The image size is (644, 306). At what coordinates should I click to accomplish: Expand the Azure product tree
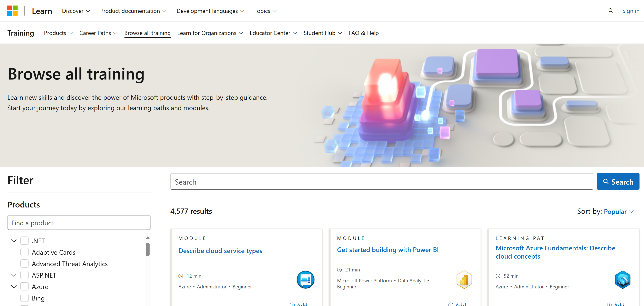[14, 286]
